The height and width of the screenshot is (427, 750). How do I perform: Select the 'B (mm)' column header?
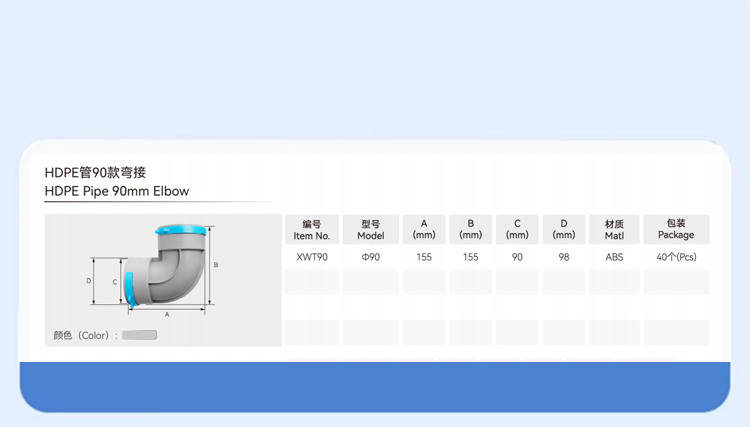coord(470,230)
